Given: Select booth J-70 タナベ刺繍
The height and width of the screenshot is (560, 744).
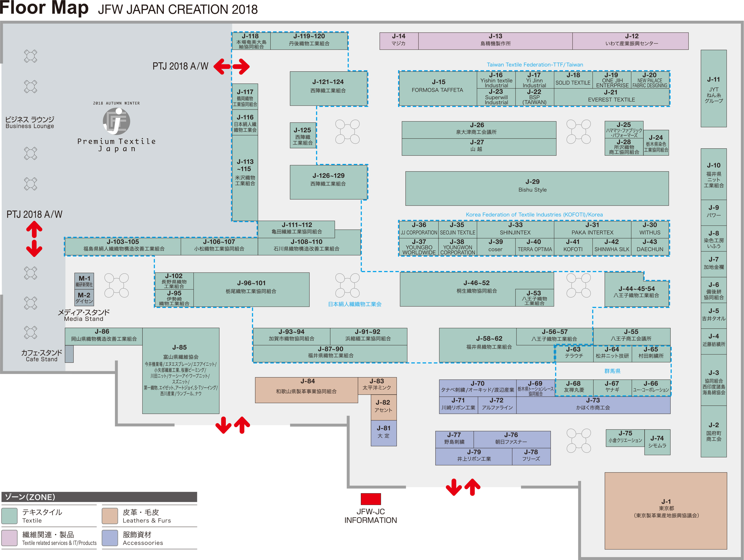Looking at the screenshot, I should coord(478,388).
